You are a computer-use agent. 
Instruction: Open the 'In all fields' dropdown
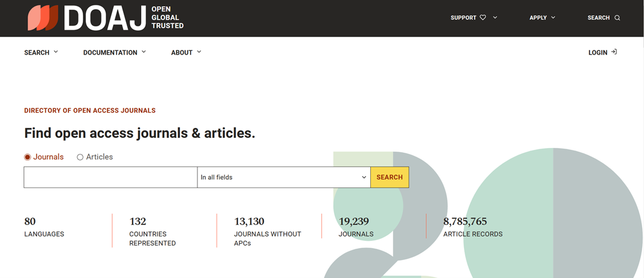(284, 177)
